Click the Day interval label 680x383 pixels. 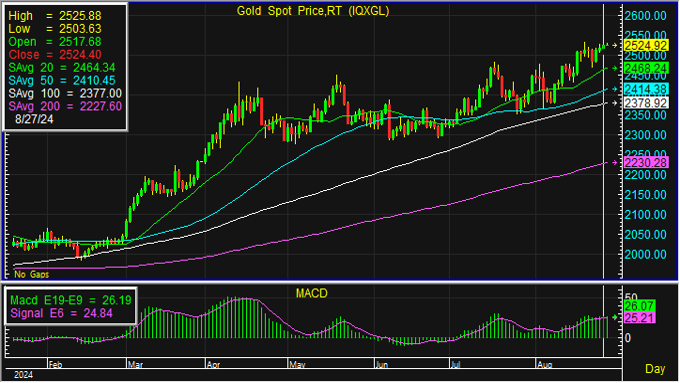655,369
